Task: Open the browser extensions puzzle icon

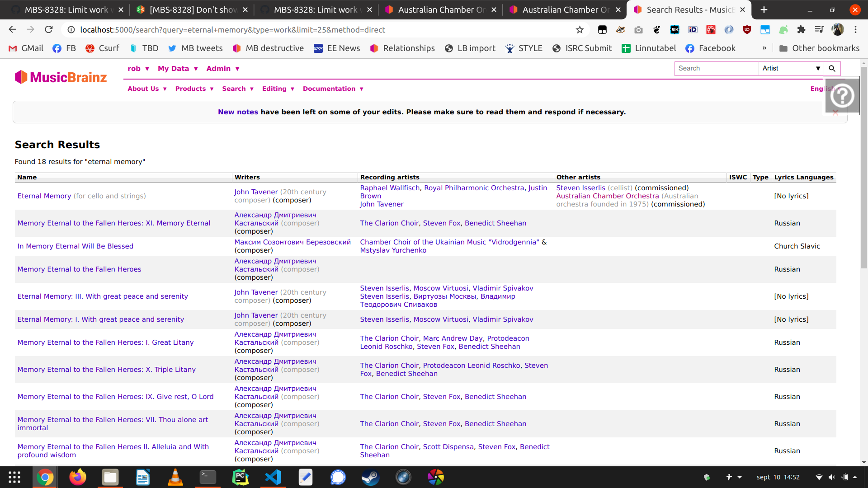Action: pyautogui.click(x=801, y=30)
